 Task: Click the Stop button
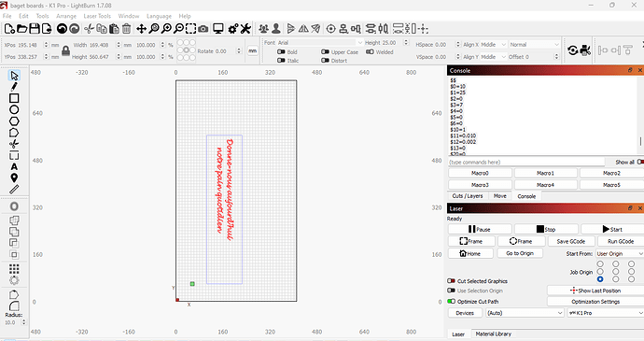pos(546,229)
